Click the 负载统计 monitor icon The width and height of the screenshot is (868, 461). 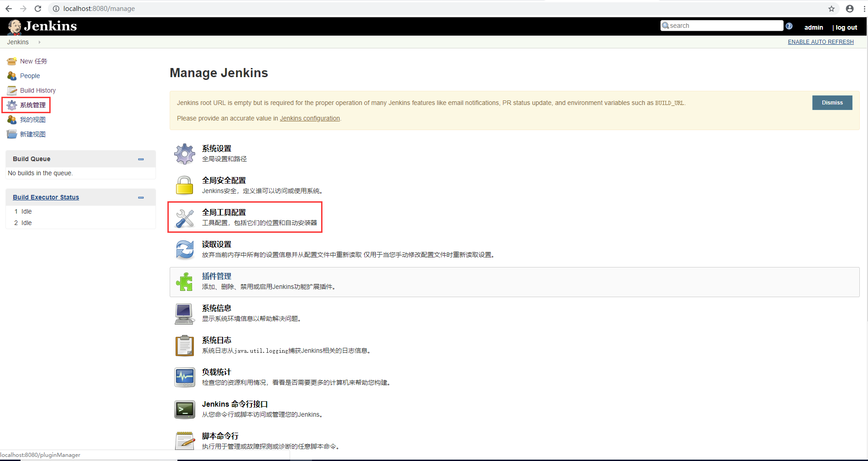(185, 377)
